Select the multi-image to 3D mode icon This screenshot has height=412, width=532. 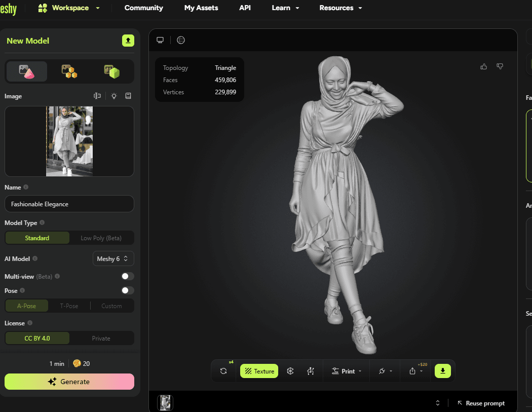click(69, 71)
